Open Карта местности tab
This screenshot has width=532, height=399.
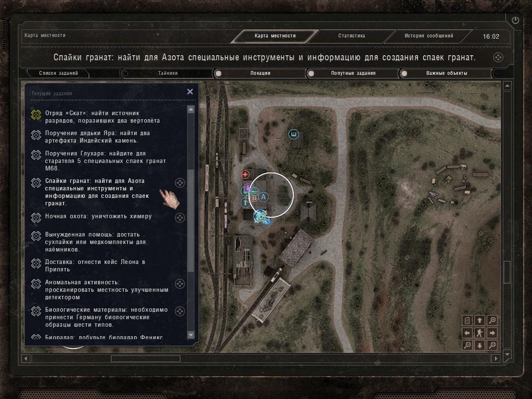click(275, 36)
